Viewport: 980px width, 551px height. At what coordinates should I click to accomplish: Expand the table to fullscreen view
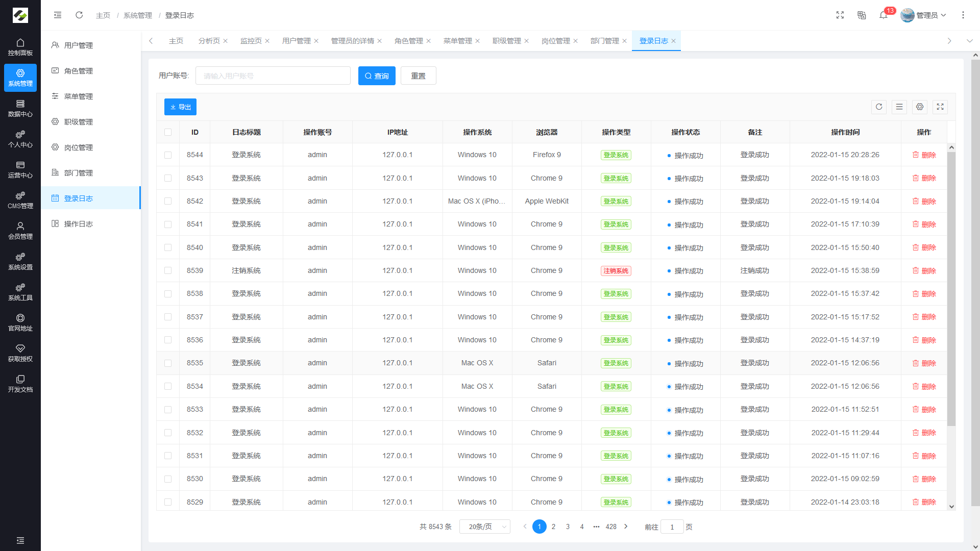[940, 107]
